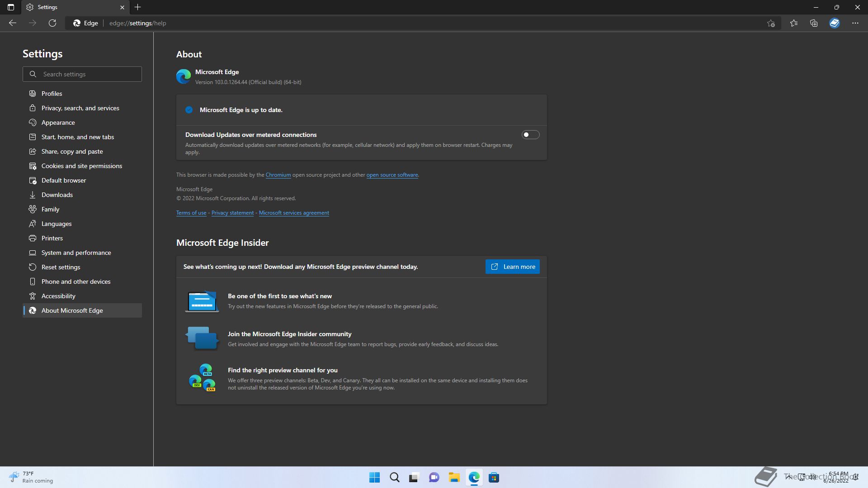868x488 pixels.
Task: Click Be one of the first heading
Action: (280, 296)
